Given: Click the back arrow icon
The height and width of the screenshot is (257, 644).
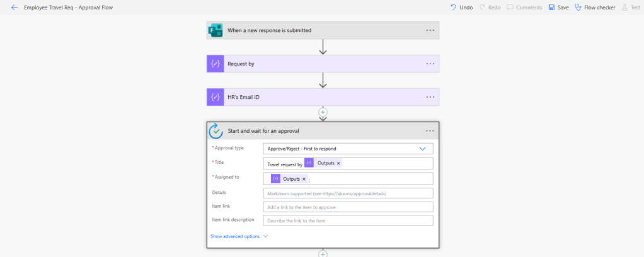Looking at the screenshot, I should click(14, 8).
